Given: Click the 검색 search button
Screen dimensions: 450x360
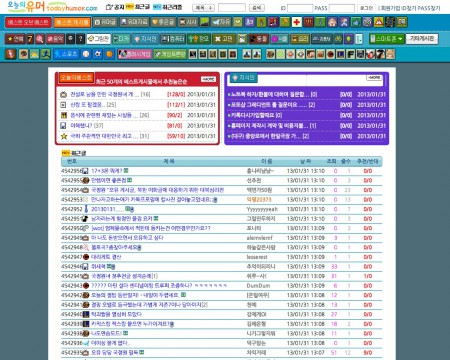Looking at the screenshot, I should [257, 8].
